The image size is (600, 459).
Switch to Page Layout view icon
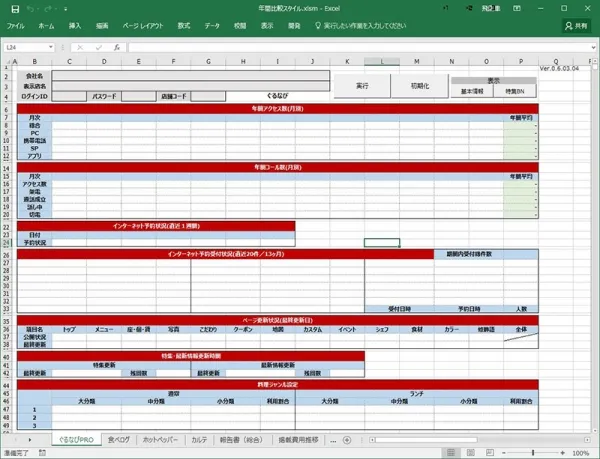click(x=471, y=453)
